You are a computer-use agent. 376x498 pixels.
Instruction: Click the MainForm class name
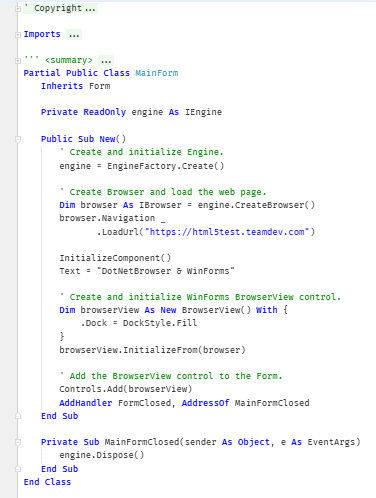(157, 73)
